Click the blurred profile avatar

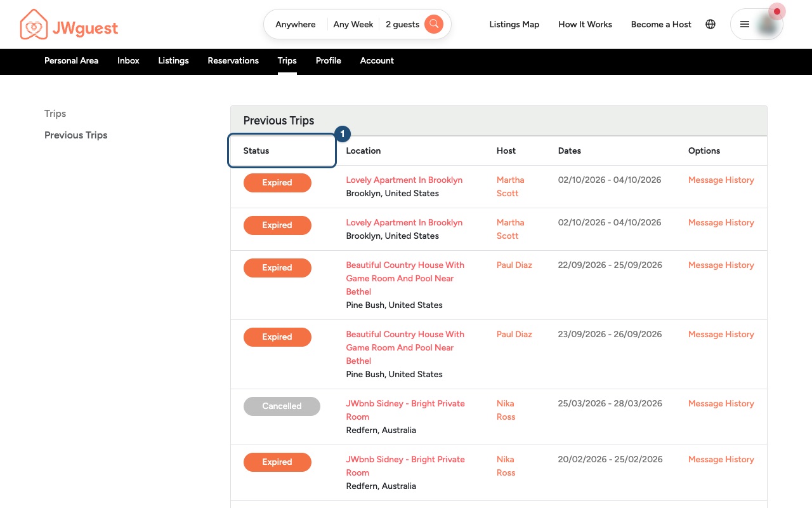769,24
